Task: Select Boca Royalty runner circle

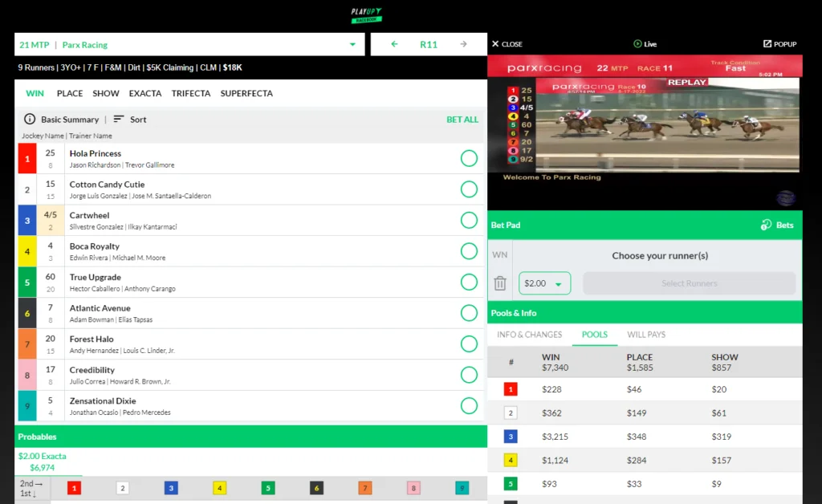Action: click(x=469, y=251)
